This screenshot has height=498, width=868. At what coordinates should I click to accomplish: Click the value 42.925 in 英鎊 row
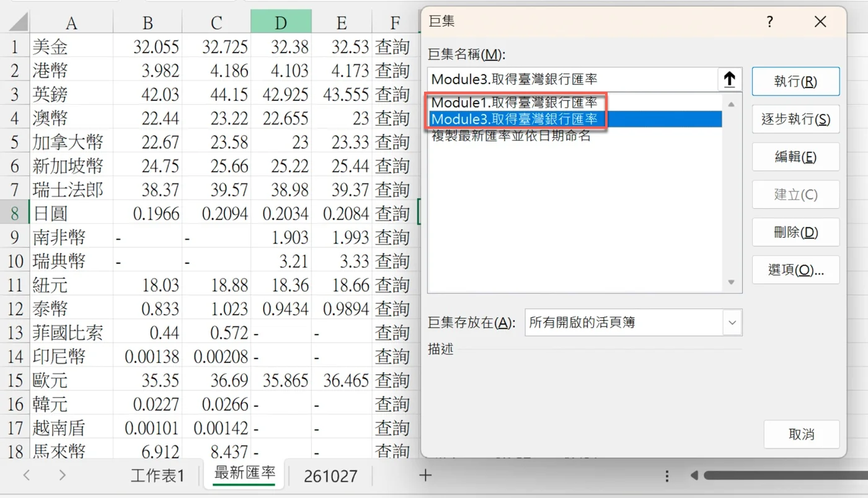[x=286, y=94]
